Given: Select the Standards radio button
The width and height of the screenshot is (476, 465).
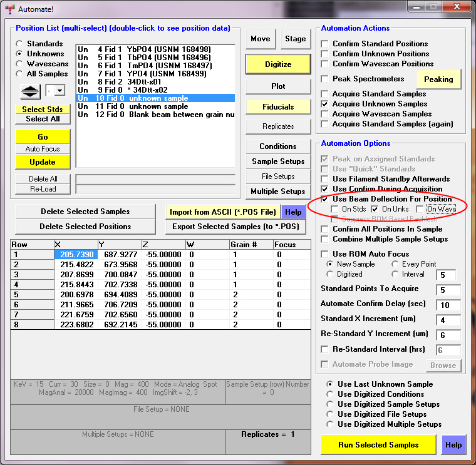Looking at the screenshot, I should pyautogui.click(x=19, y=44).
